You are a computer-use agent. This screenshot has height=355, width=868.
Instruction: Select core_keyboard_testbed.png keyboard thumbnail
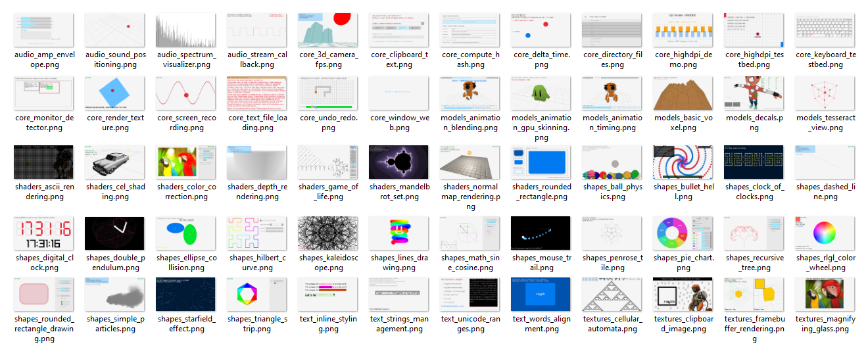(824, 30)
